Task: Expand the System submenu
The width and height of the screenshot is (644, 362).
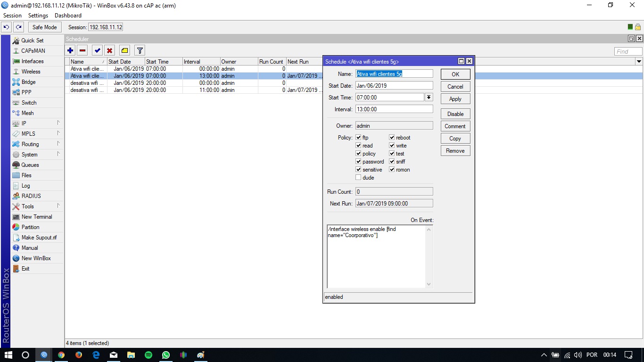Action: pos(37,155)
